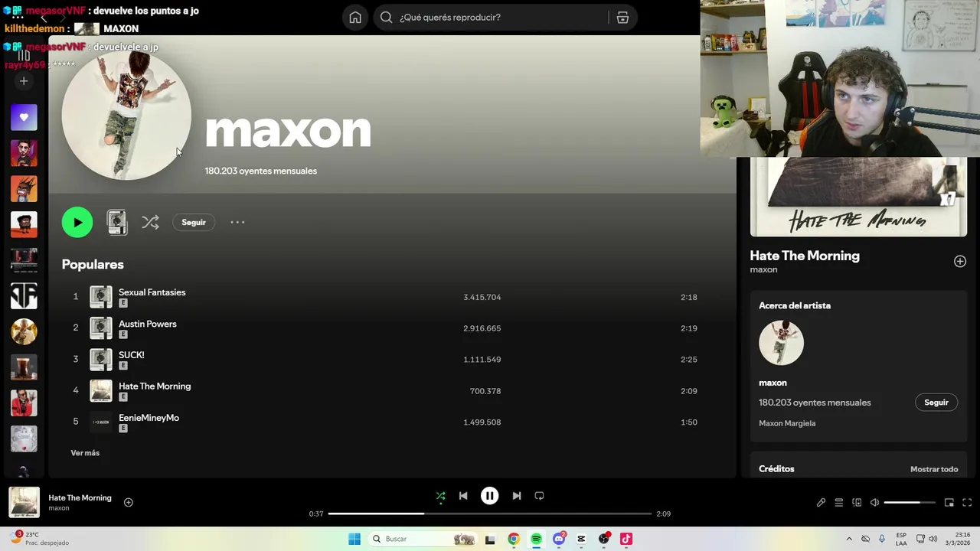This screenshot has width=980, height=551.
Task: Click the plus icon to create a playlist
Action: click(x=24, y=81)
